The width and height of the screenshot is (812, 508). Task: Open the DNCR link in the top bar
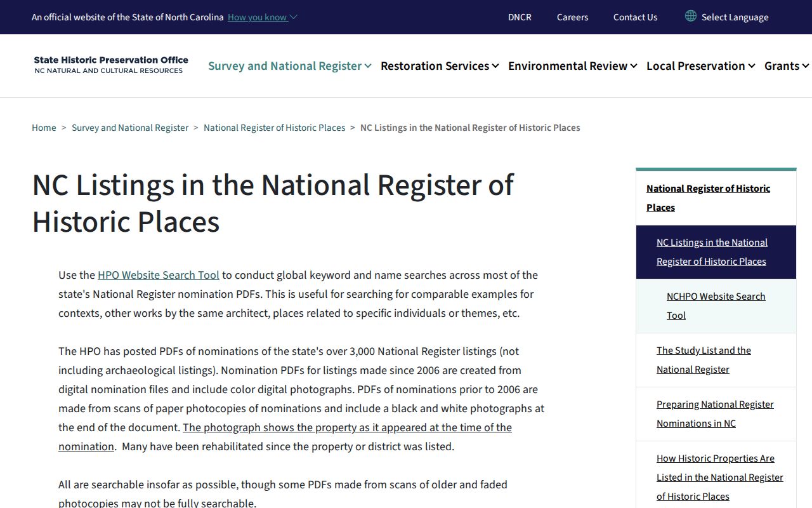[x=520, y=17]
